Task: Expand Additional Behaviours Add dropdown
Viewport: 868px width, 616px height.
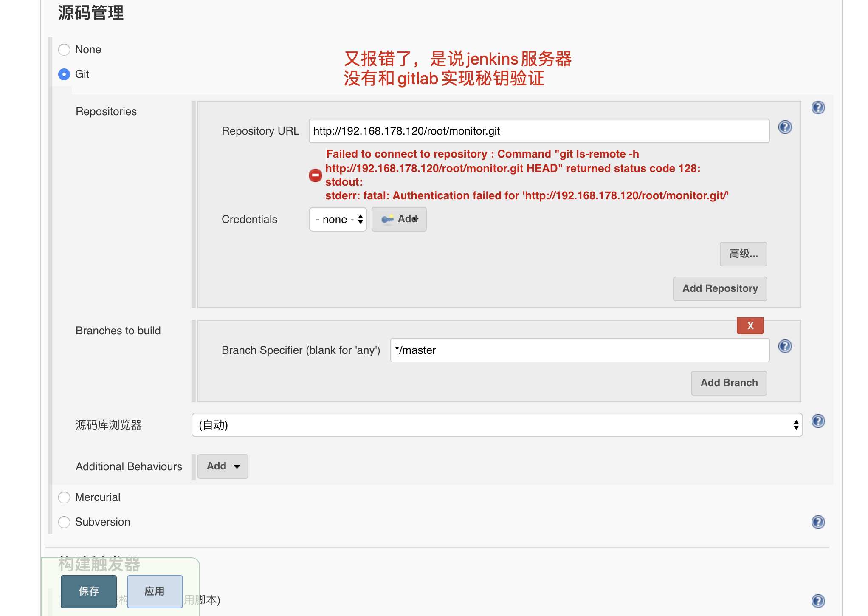Action: (x=223, y=466)
